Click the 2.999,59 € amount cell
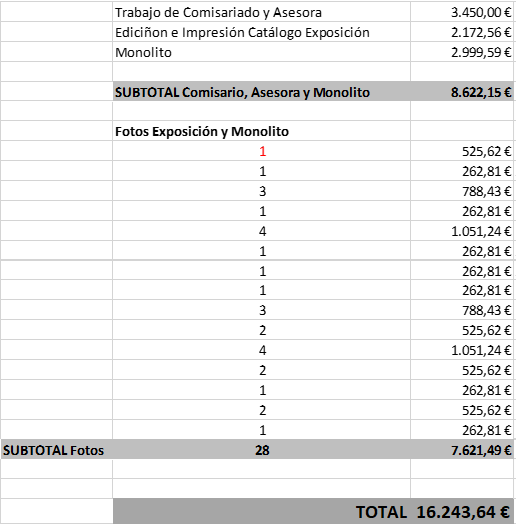Screen dimensions: 516x526 (462, 52)
